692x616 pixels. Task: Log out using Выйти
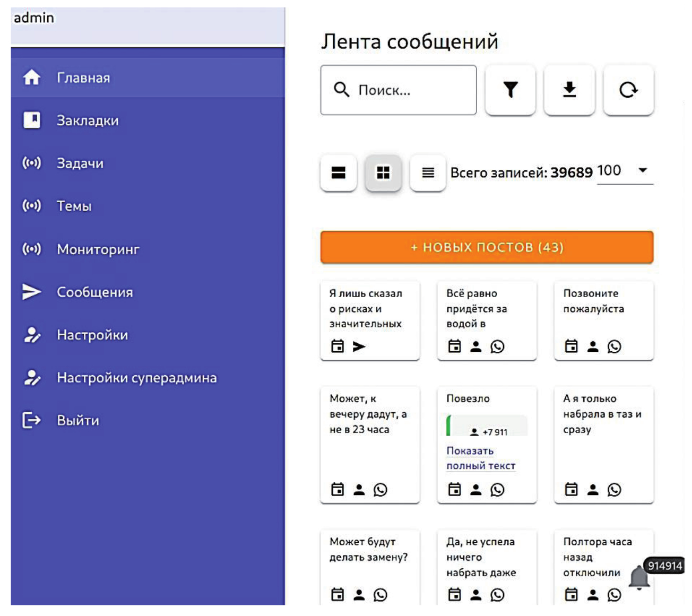coord(77,420)
